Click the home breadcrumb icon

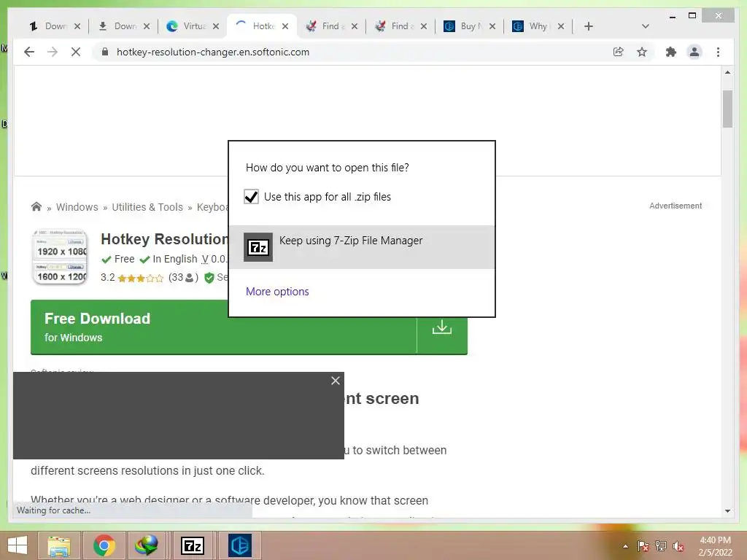[36, 206]
